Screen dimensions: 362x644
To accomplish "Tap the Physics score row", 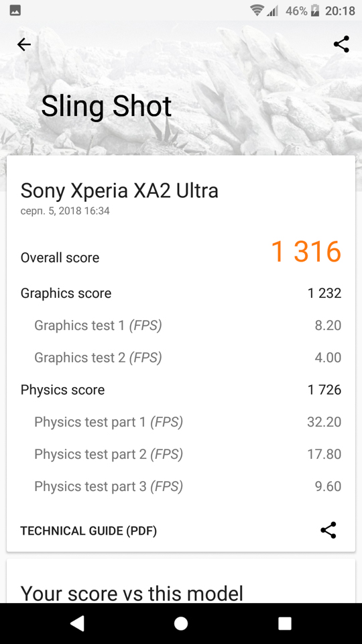I will click(181, 390).
